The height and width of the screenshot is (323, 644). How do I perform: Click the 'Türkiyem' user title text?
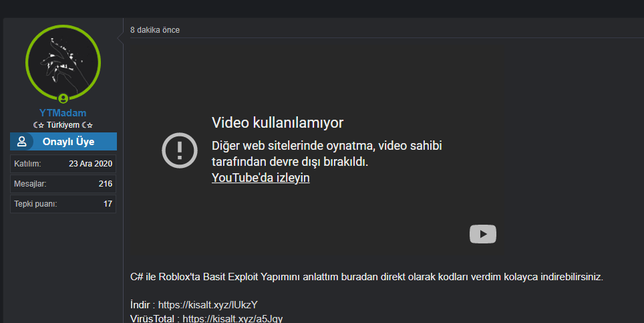tap(63, 125)
